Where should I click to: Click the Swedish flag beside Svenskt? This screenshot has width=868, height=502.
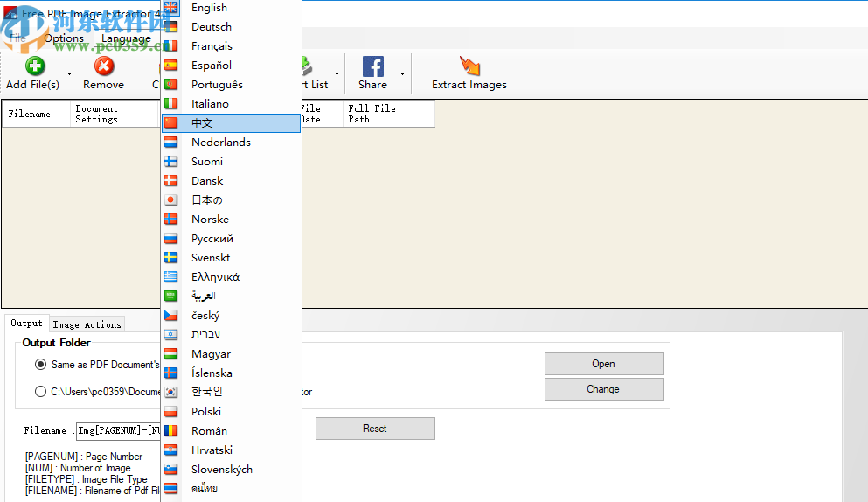click(x=171, y=258)
